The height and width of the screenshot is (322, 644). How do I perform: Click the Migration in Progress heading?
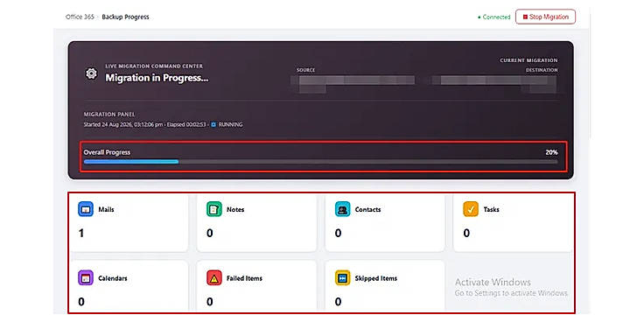pyautogui.click(x=157, y=78)
